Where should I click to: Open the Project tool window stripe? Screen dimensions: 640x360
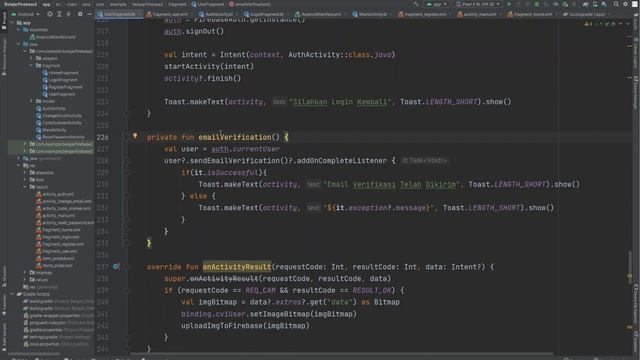coord(4,21)
